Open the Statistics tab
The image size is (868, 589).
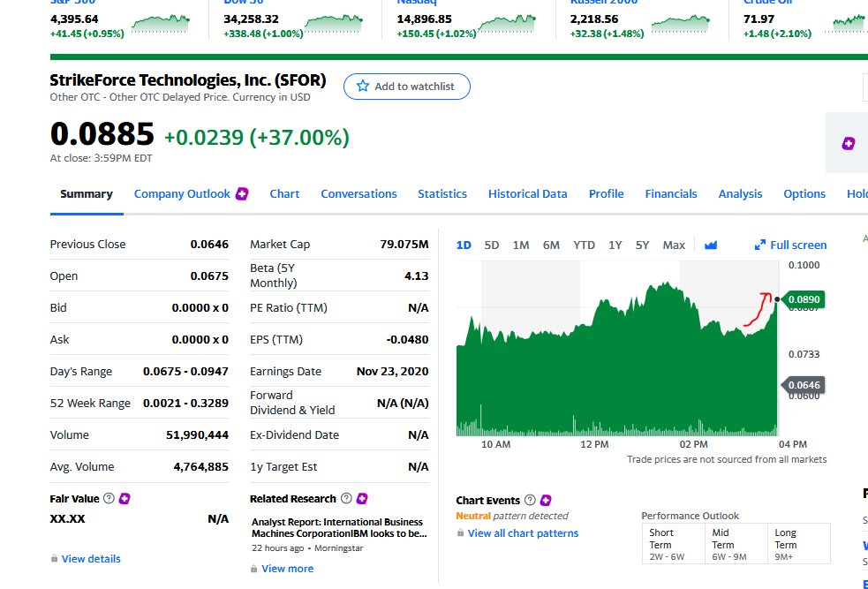point(442,193)
